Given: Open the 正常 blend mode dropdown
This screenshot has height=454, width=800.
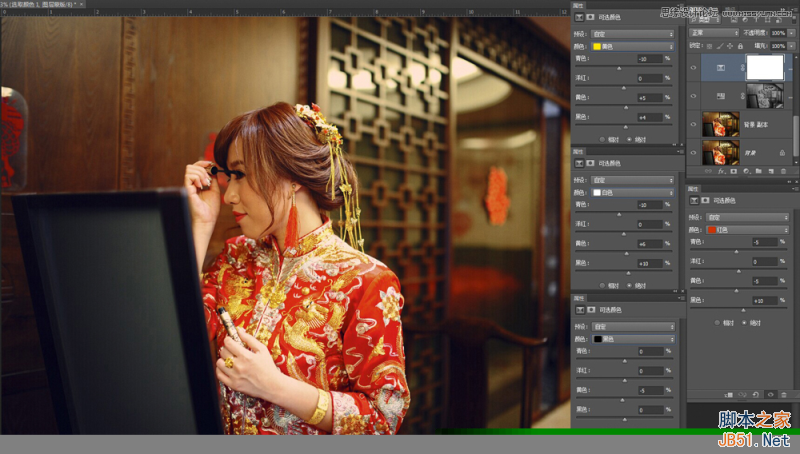Looking at the screenshot, I should [x=714, y=33].
